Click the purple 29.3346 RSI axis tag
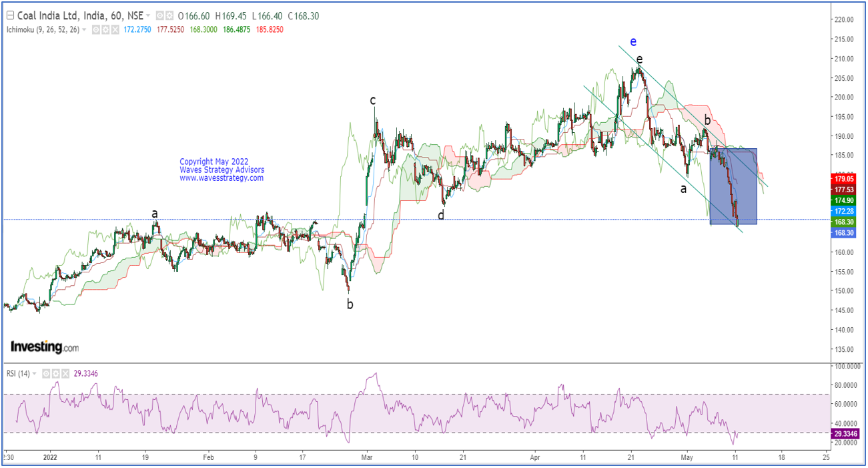 845,433
